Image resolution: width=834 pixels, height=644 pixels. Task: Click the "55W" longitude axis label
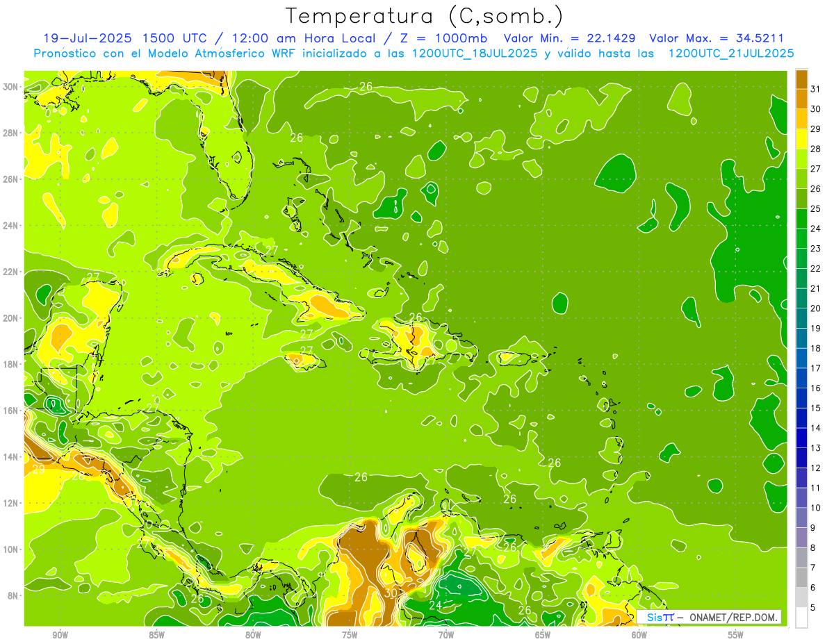point(736,635)
